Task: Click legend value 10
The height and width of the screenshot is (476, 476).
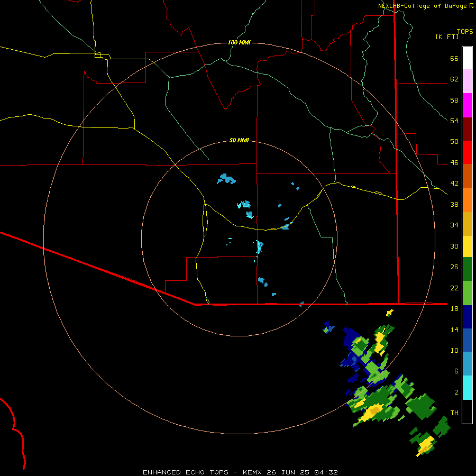Action: (454, 351)
